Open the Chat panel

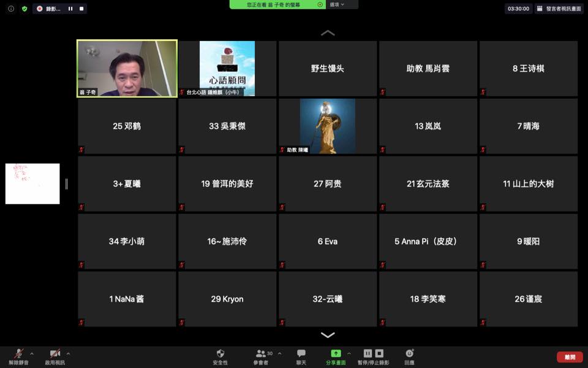click(301, 354)
